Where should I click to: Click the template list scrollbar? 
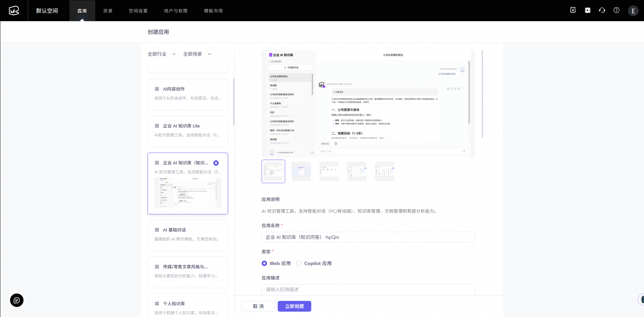click(x=233, y=102)
